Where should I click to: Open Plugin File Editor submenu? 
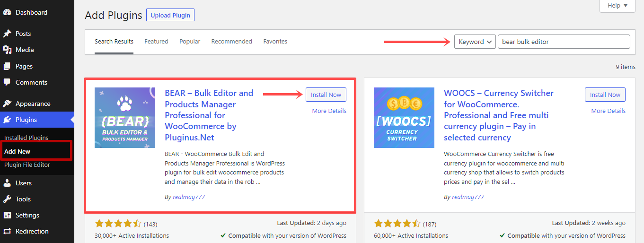click(x=27, y=165)
